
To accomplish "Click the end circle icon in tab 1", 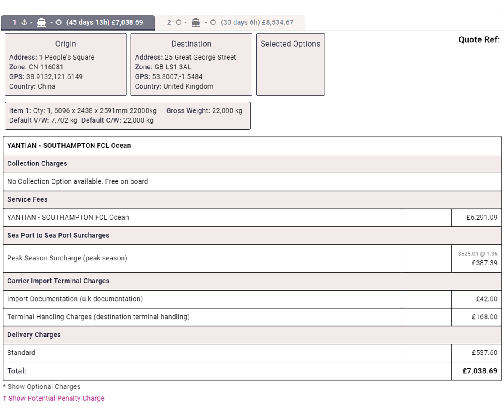I will (x=59, y=23).
